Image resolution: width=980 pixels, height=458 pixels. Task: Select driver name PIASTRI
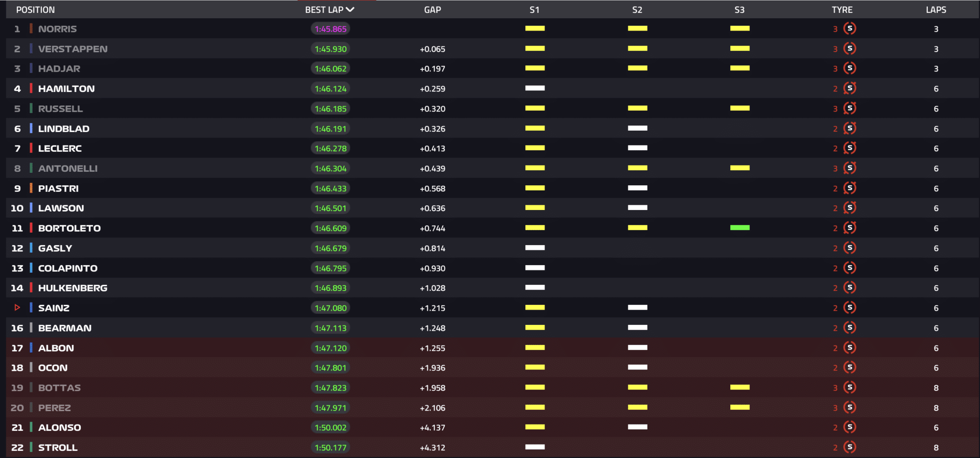tap(58, 189)
